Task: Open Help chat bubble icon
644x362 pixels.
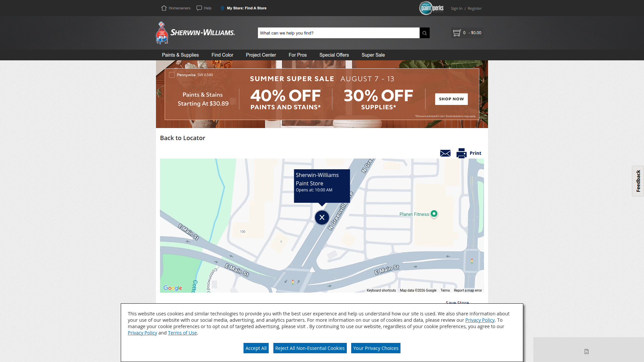Action: pos(199,8)
